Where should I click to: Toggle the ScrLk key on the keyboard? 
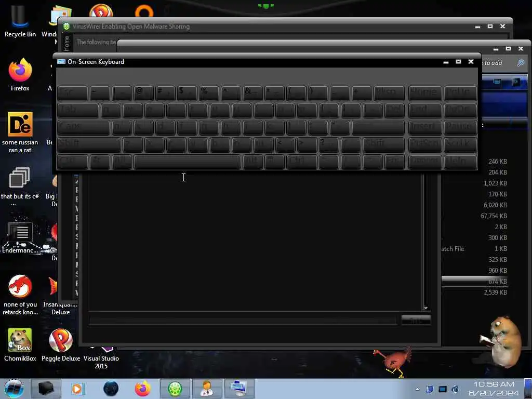click(460, 144)
